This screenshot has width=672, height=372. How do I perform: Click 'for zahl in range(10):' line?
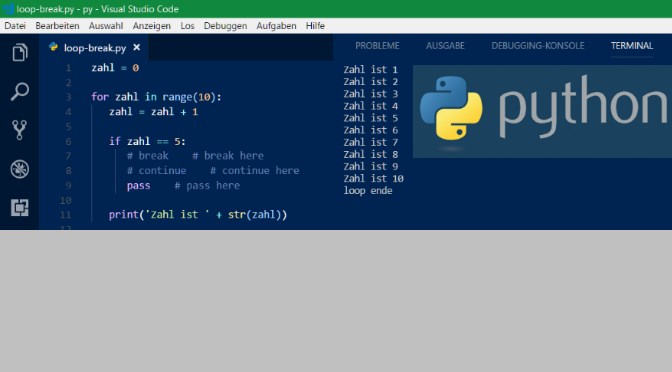pyautogui.click(x=156, y=97)
